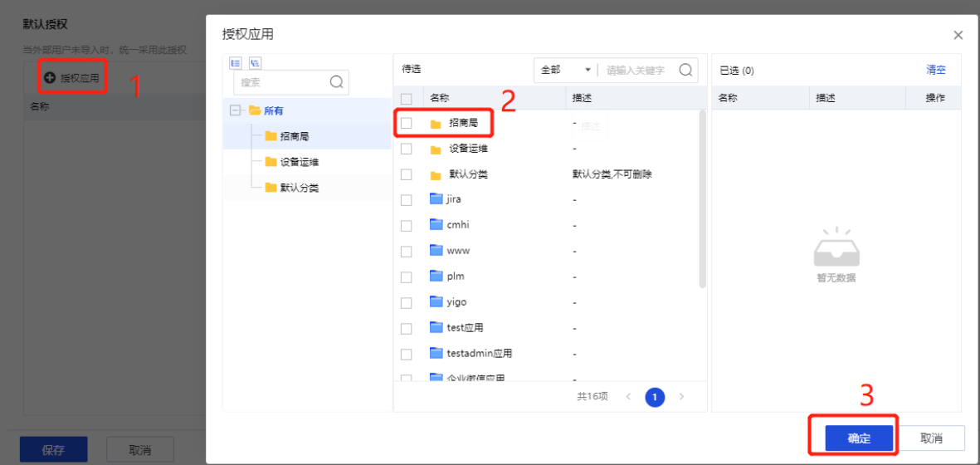
Task: Click the jira application folder icon
Action: [x=436, y=199]
